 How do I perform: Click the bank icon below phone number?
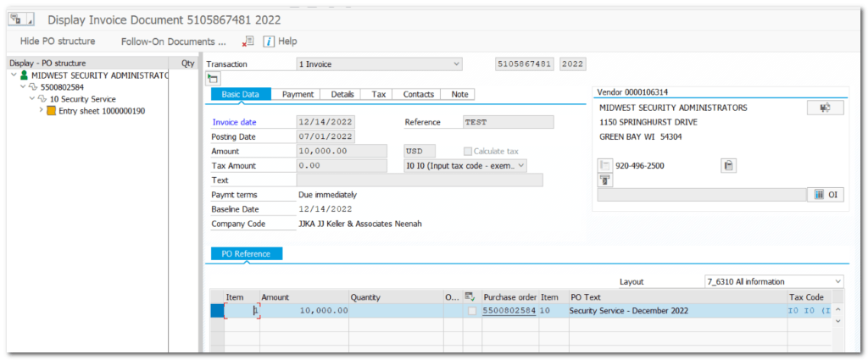click(605, 180)
